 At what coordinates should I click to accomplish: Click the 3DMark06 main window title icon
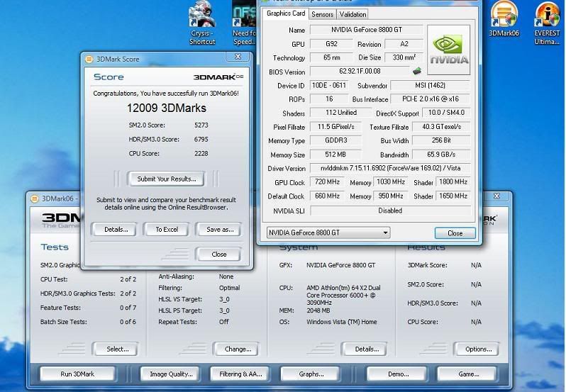(x=34, y=198)
